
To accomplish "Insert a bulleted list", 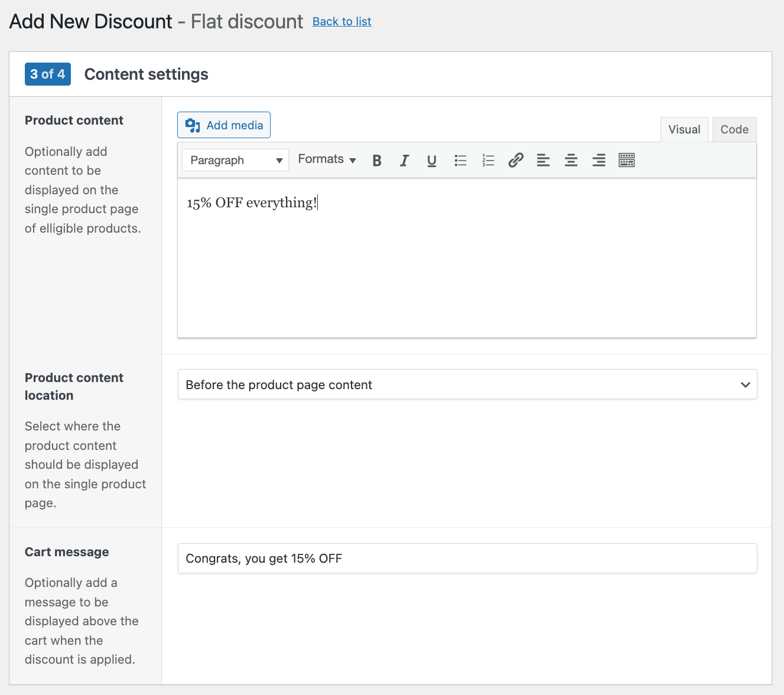I will point(460,161).
